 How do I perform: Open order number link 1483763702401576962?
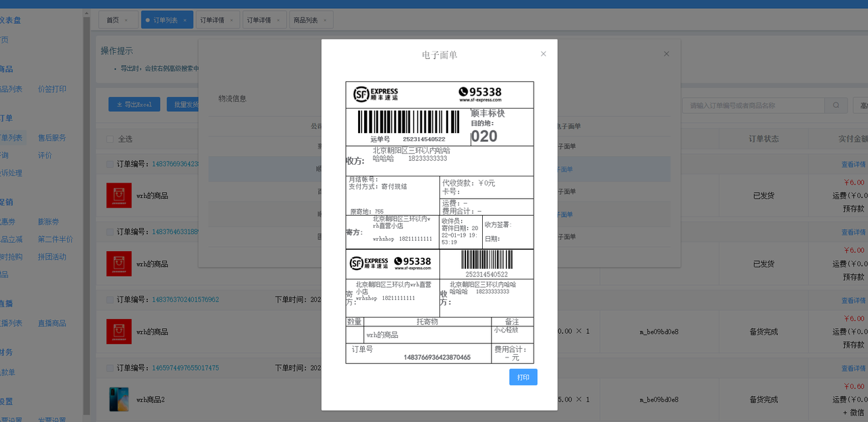[x=185, y=300]
